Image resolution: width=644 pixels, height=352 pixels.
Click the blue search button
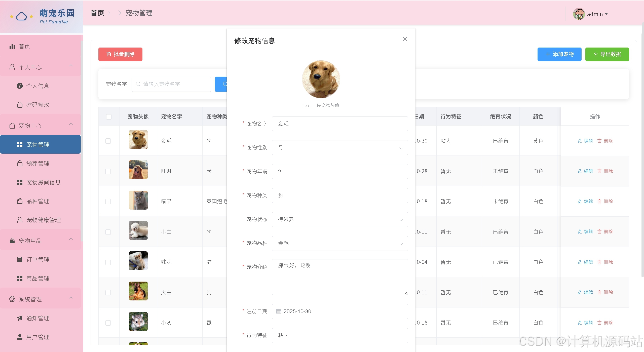(221, 84)
